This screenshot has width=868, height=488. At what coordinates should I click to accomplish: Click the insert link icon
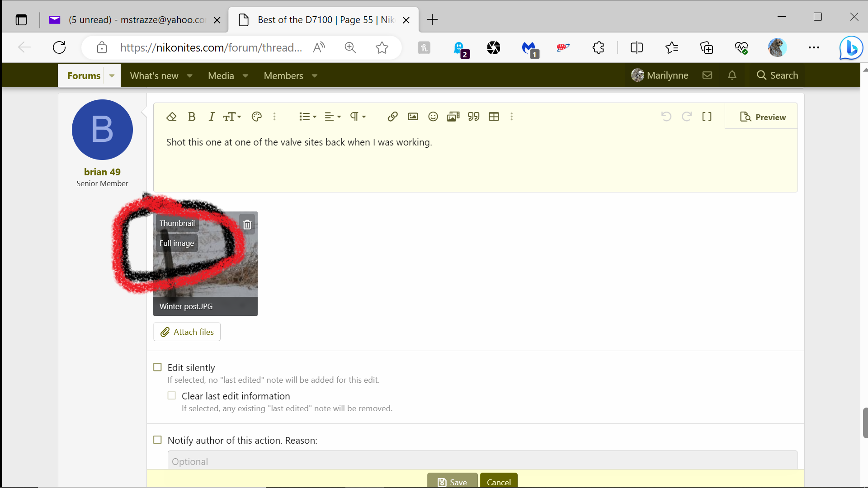pyautogui.click(x=392, y=117)
